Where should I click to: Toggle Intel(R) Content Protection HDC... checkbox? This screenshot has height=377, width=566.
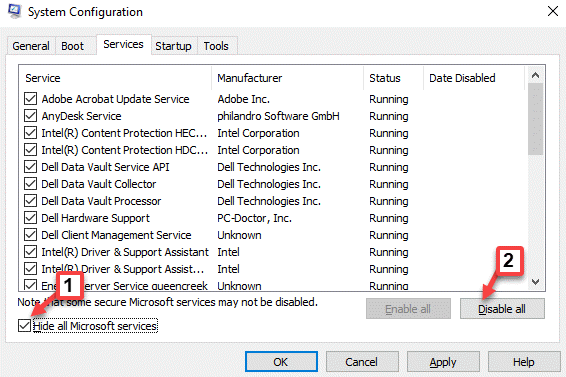click(30, 150)
